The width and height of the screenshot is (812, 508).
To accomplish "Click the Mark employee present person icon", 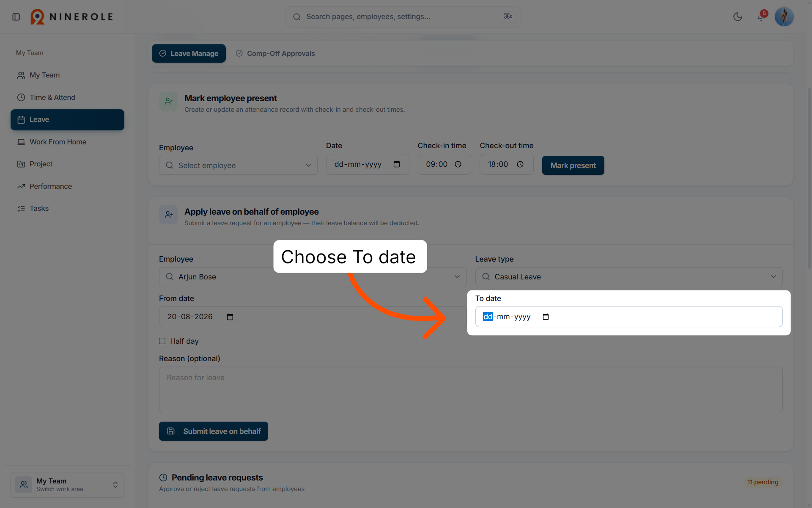I will tap(168, 102).
